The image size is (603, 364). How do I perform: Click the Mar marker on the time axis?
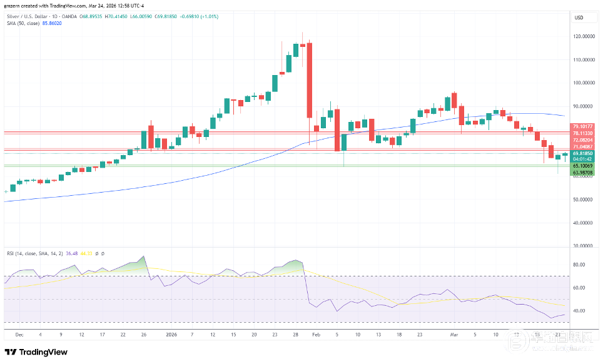[455, 335]
